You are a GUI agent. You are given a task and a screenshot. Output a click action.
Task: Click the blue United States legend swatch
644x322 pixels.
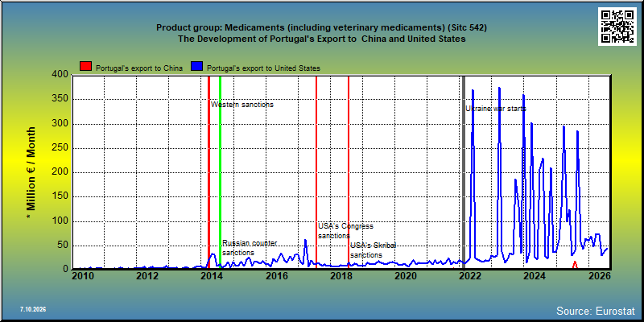coord(197,67)
